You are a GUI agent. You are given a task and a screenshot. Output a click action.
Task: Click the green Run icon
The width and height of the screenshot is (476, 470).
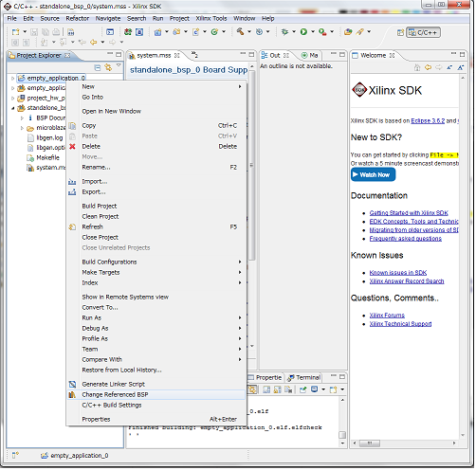point(303,31)
